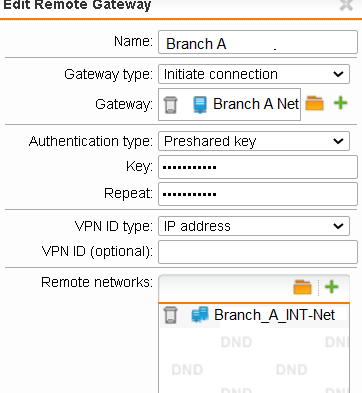Expand the Gateway type dropdown
This screenshot has width=362, height=393.
(x=254, y=74)
